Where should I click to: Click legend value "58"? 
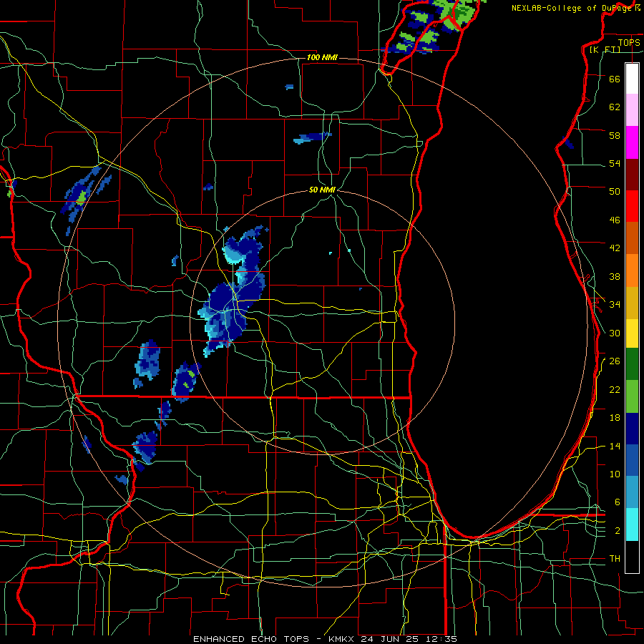pyautogui.click(x=615, y=135)
